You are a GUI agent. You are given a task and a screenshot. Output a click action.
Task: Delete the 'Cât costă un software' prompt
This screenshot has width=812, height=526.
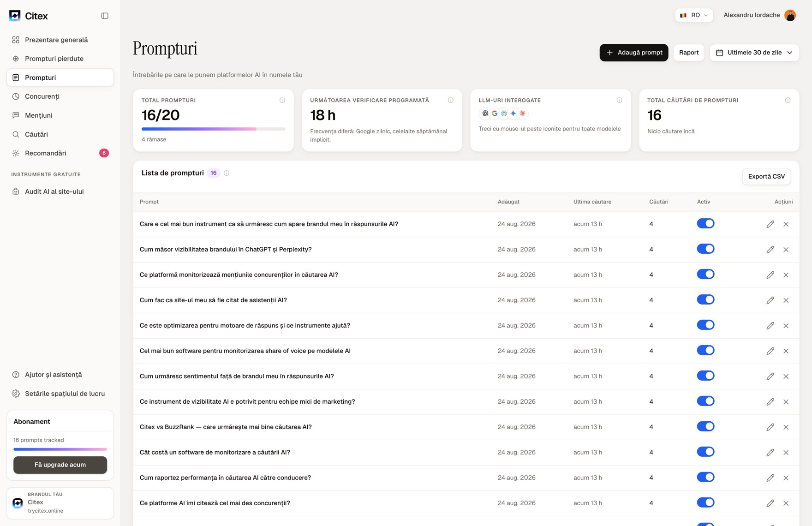click(786, 453)
